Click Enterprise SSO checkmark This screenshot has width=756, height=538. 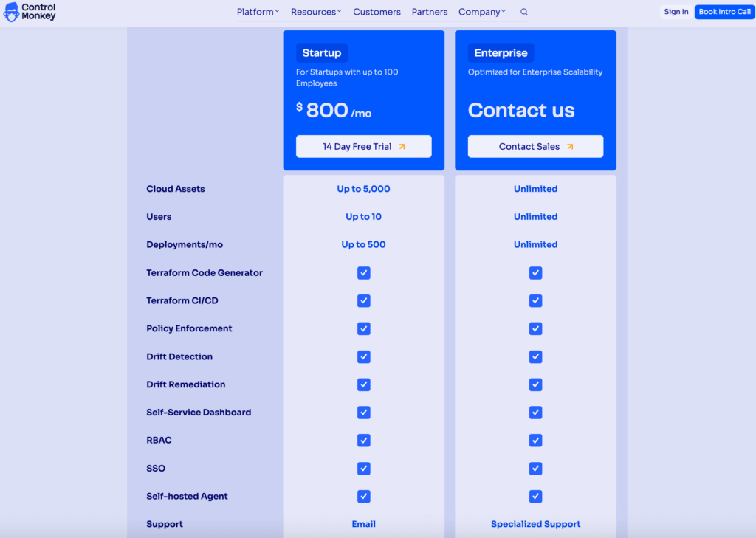coord(535,469)
